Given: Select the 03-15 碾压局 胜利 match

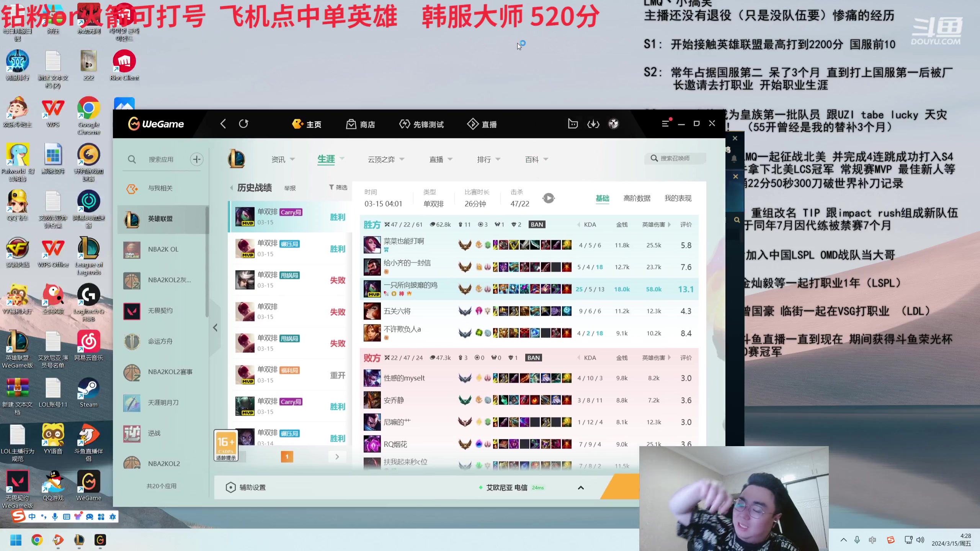Looking at the screenshot, I should pos(290,249).
